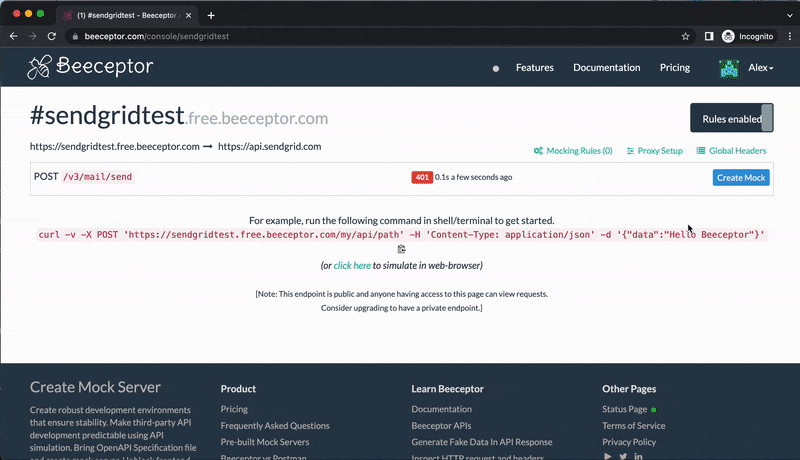Click the 401 status badge
The height and width of the screenshot is (460, 800).
point(422,177)
